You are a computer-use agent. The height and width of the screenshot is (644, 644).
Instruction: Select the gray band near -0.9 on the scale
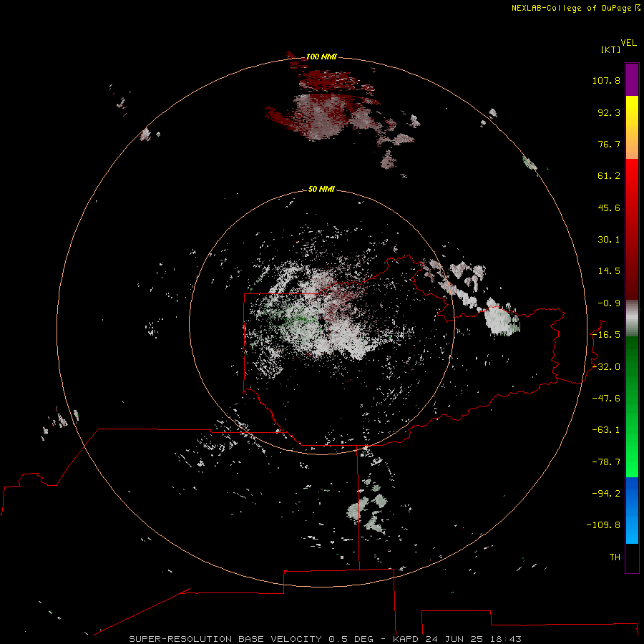(x=632, y=318)
